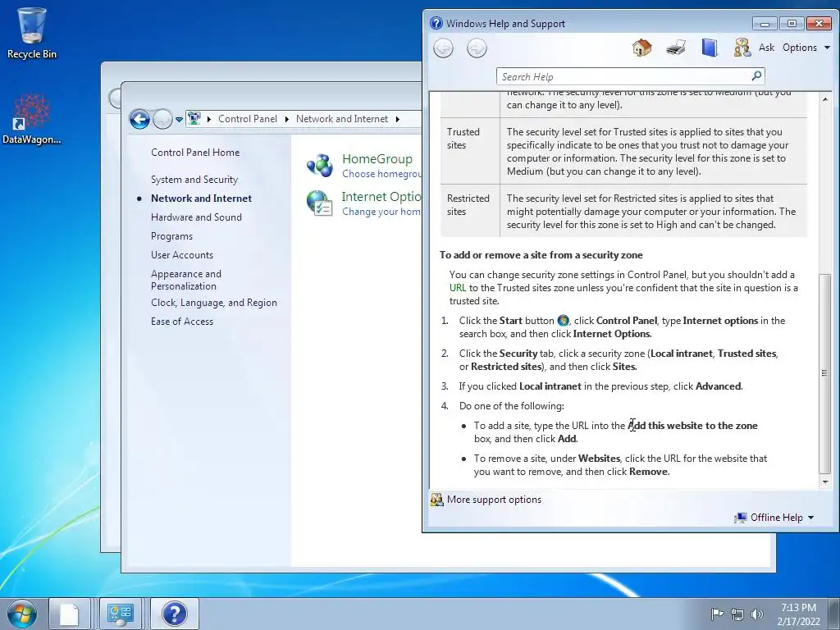
Task: Click in the Search Help field
Action: coord(623,76)
